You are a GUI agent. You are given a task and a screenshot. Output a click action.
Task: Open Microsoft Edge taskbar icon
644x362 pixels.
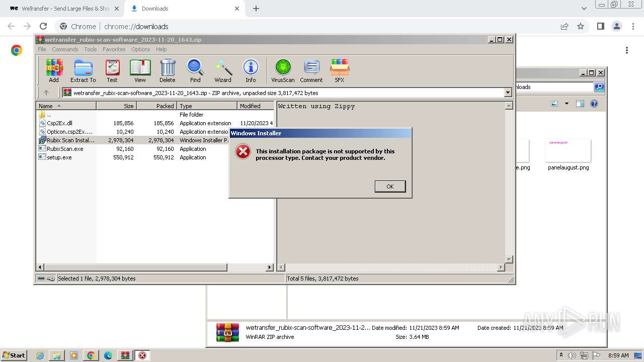point(108,355)
